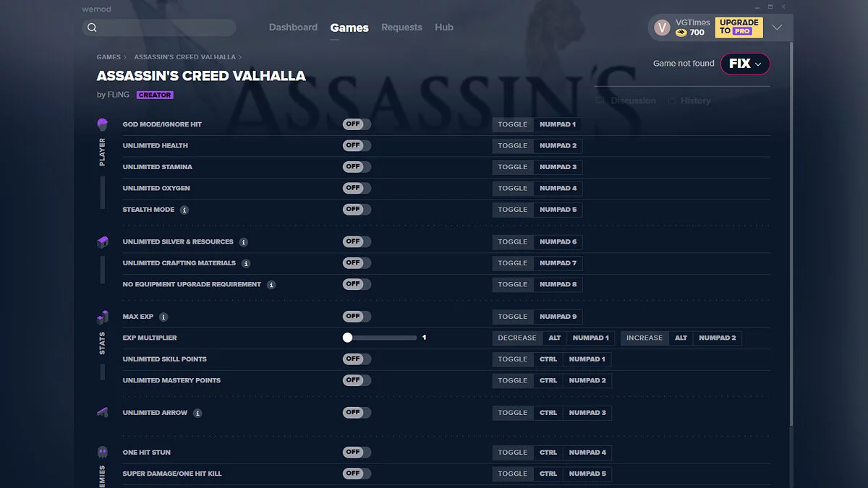The width and height of the screenshot is (868, 488).
Task: Switch to the Games tab
Action: (x=349, y=27)
